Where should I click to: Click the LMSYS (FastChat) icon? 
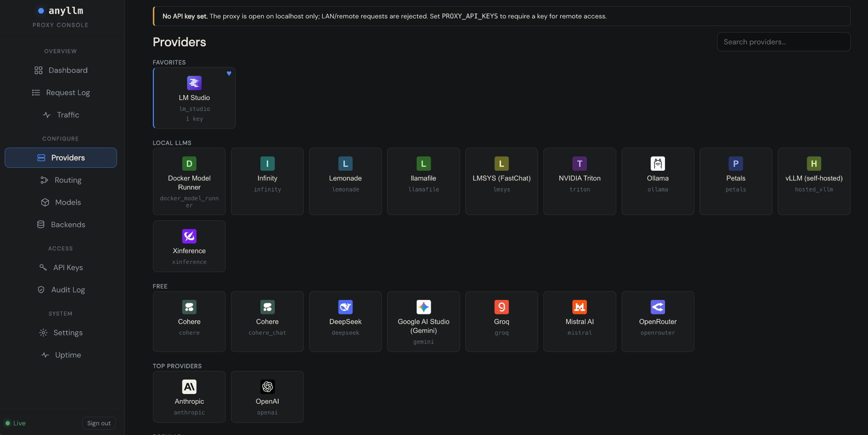(x=502, y=163)
